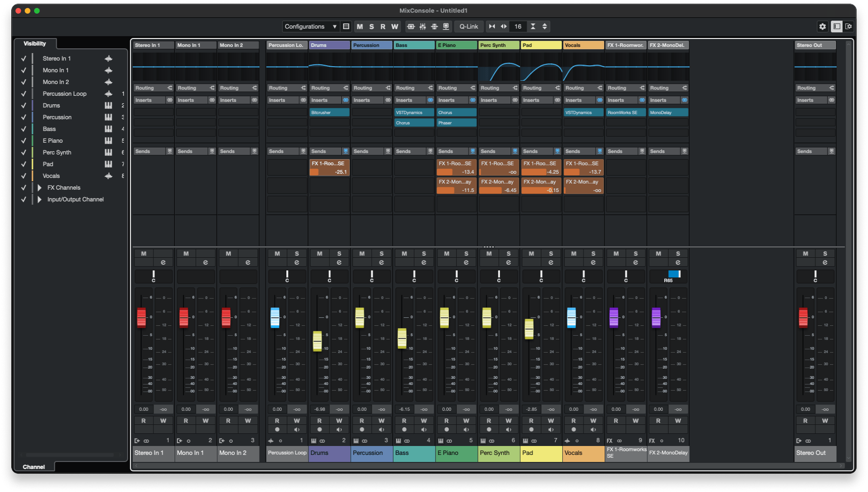Click the Inserts bypass icon on E Piano

tap(473, 100)
